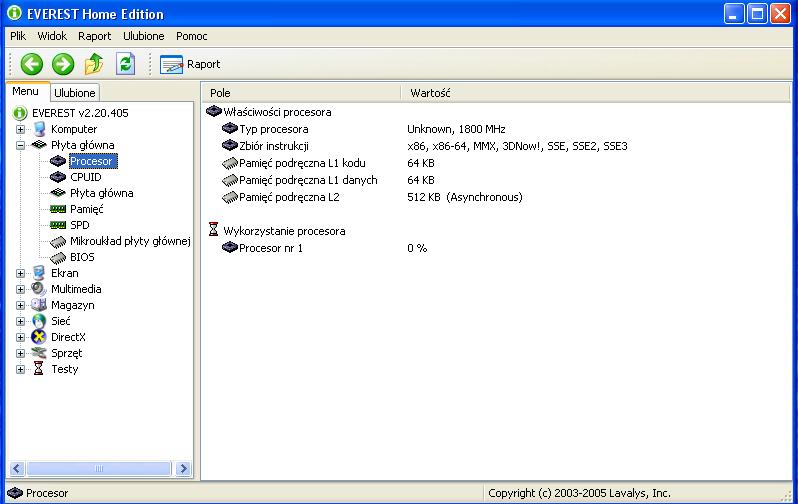Open the Ulubione menu
This screenshot has height=504, width=798.
click(x=144, y=36)
